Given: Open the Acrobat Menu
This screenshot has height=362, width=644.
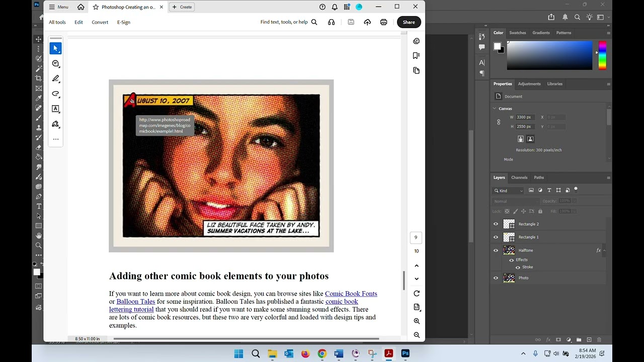Looking at the screenshot, I should [x=58, y=7].
